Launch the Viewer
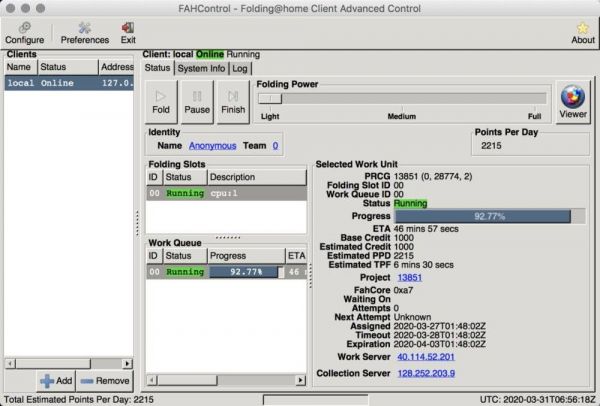This screenshot has width=600, height=406. (x=573, y=103)
